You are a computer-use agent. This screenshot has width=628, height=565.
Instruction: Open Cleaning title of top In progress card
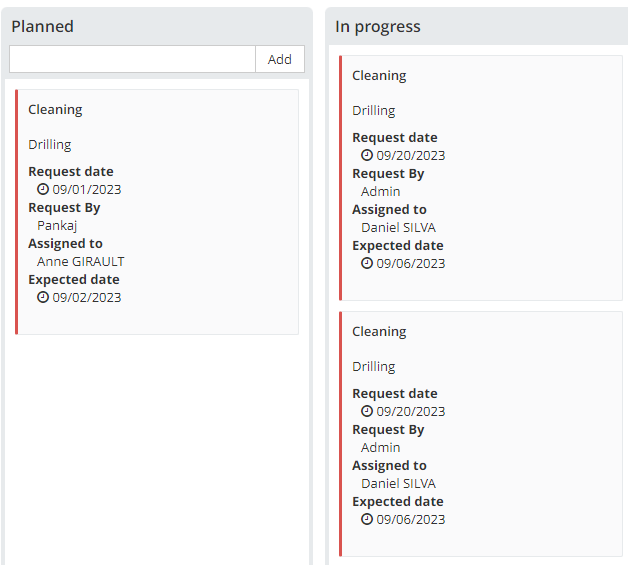[379, 75]
